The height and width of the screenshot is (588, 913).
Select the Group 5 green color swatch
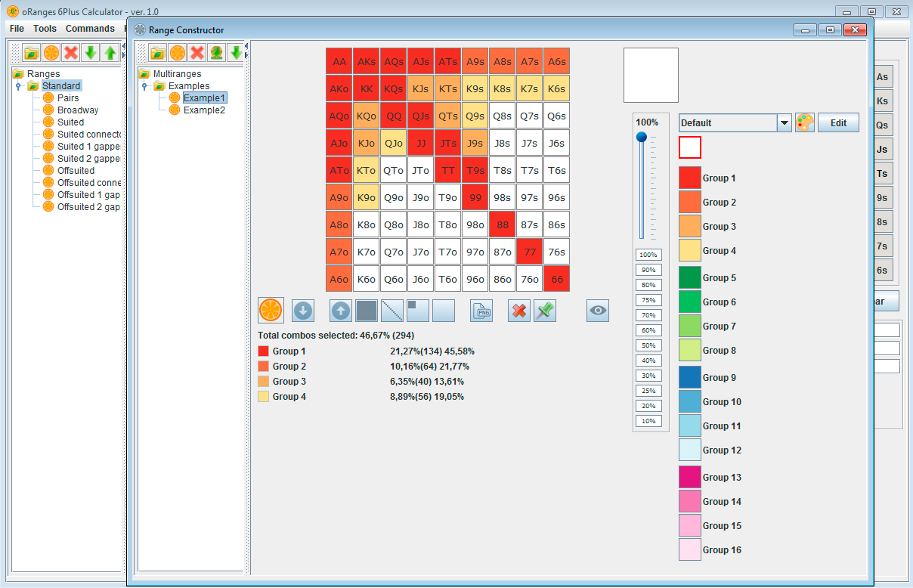click(x=689, y=277)
